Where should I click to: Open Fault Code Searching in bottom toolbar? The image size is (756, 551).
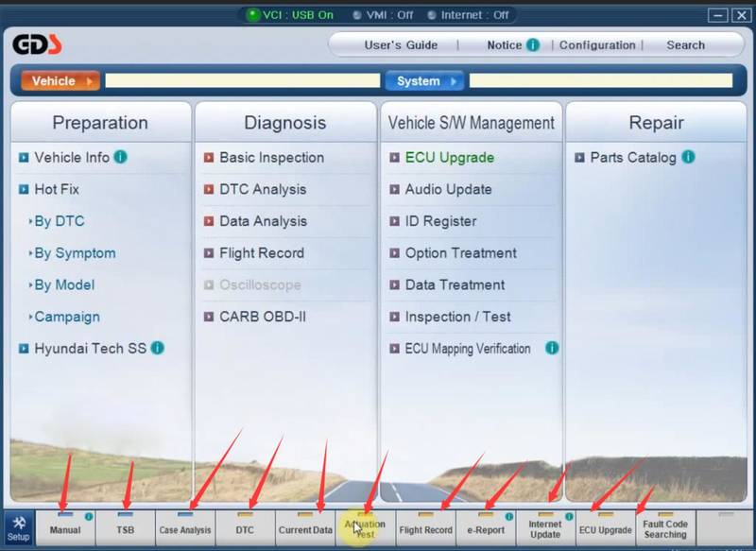click(665, 528)
